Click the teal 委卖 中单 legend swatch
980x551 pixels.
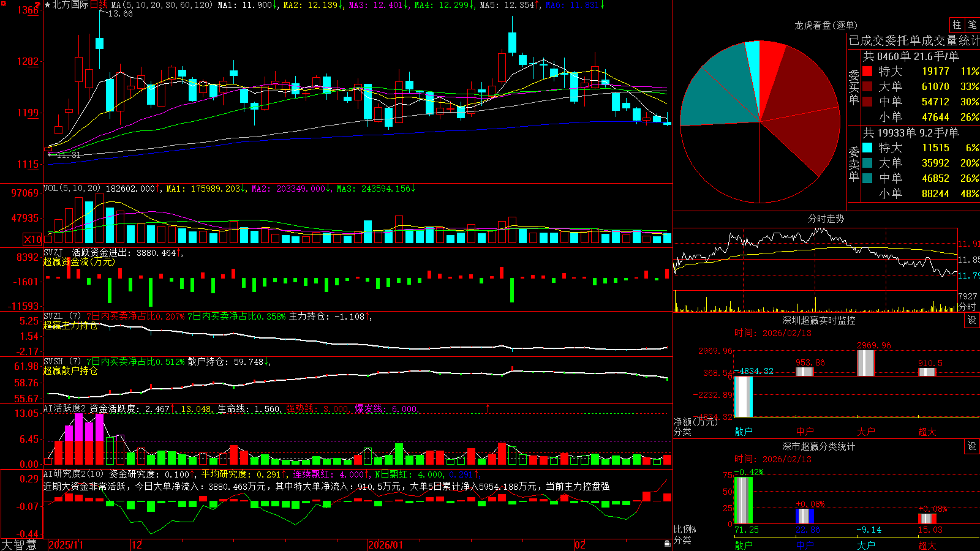pos(867,178)
